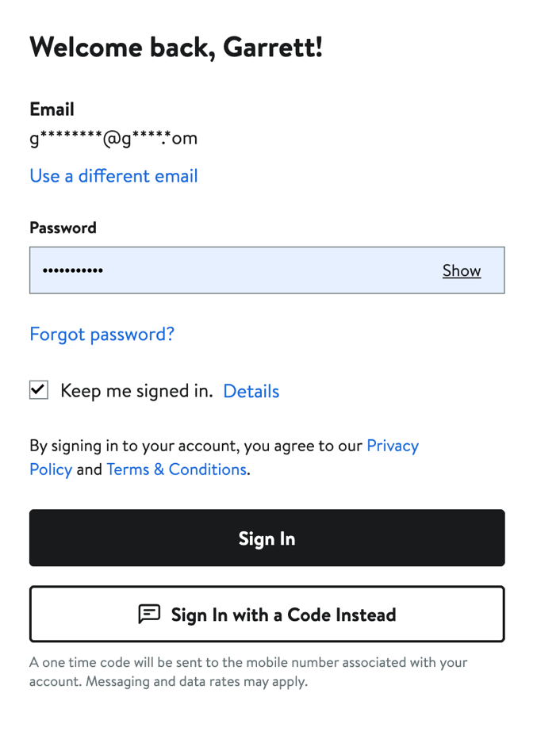
Task: Click the Password field label
Action: pyautogui.click(x=63, y=228)
